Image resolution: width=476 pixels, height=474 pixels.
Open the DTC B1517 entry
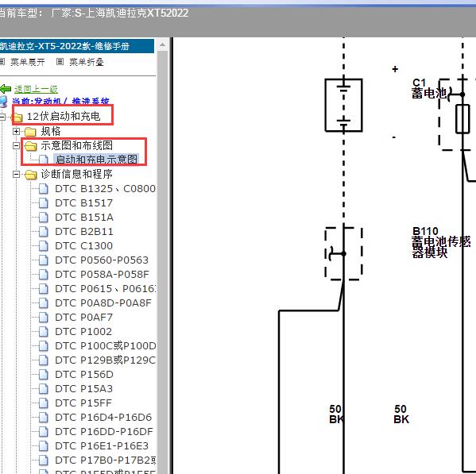tap(83, 203)
